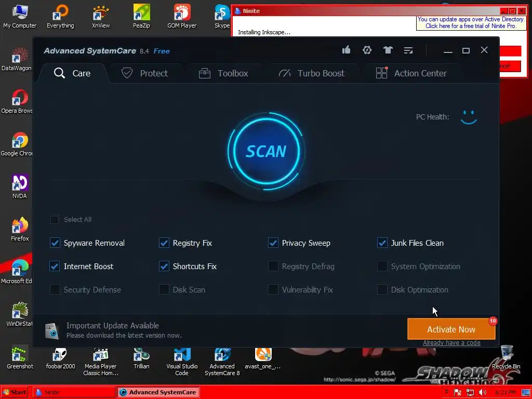532x399 pixels.
Task: Start the big SCAN button
Action: [x=266, y=151]
